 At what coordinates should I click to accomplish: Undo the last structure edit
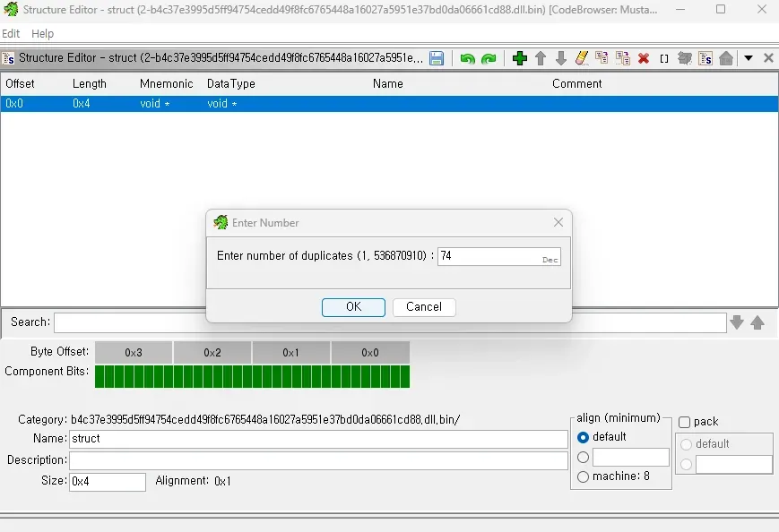click(x=467, y=58)
